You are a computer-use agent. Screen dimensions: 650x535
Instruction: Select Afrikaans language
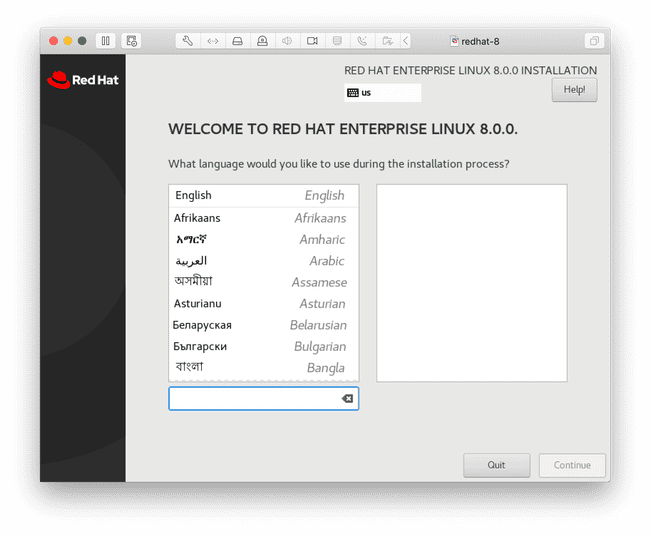pos(264,218)
